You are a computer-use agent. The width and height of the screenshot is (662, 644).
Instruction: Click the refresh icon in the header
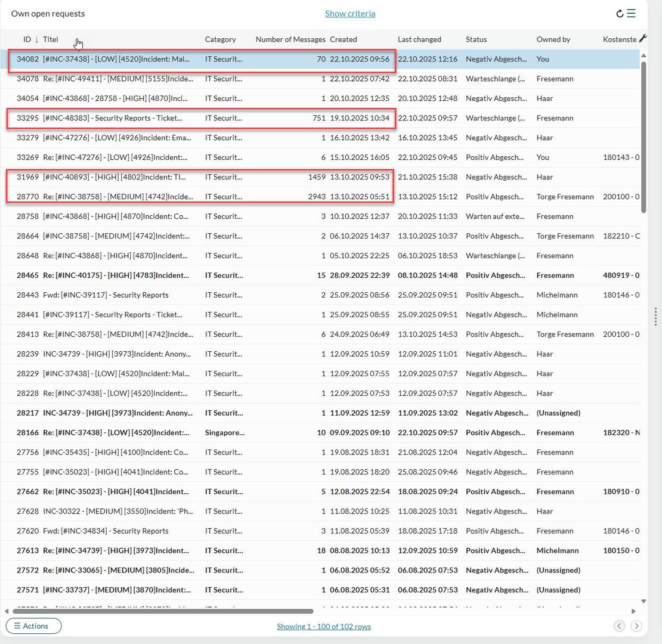[620, 14]
